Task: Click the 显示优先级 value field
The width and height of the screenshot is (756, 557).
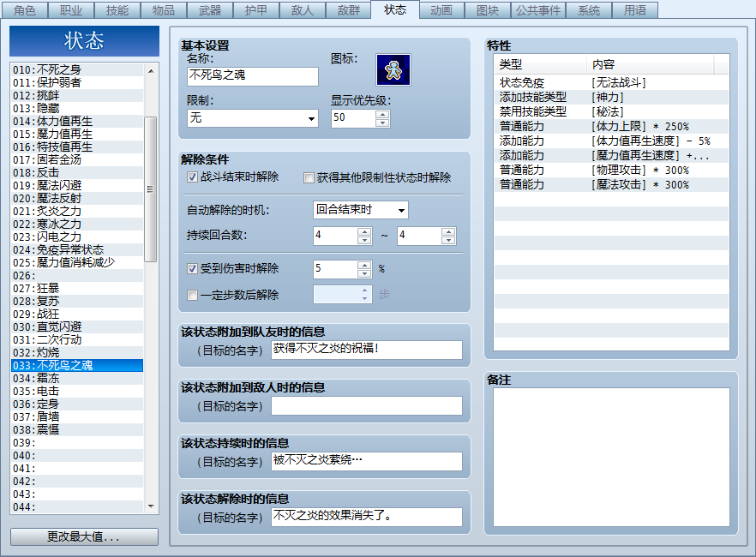Action: pyautogui.click(x=354, y=118)
